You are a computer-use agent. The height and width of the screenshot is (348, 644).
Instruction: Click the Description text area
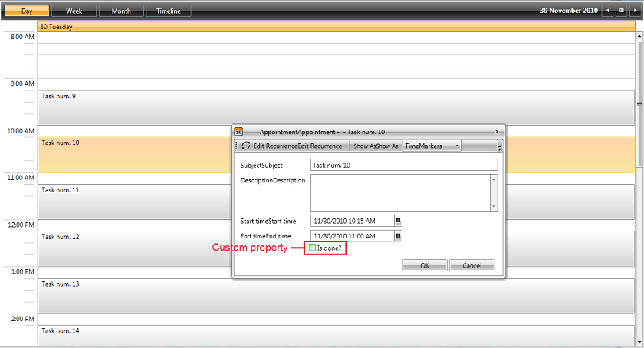point(401,193)
